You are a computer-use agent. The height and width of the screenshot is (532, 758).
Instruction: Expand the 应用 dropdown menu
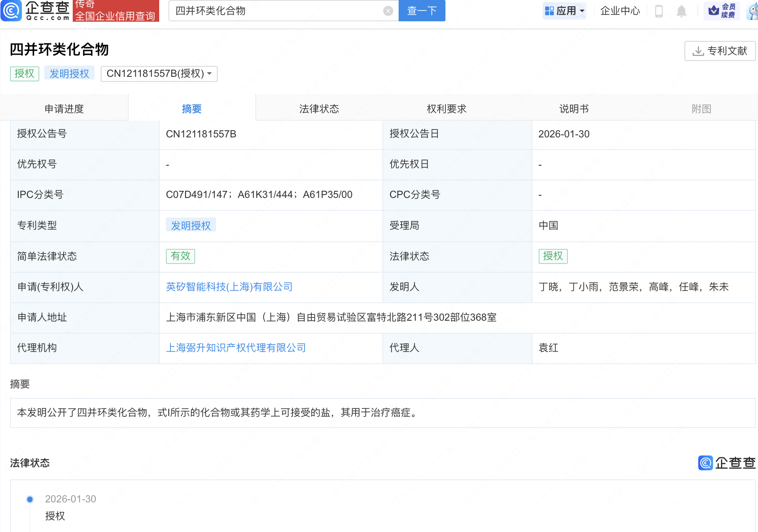(565, 11)
